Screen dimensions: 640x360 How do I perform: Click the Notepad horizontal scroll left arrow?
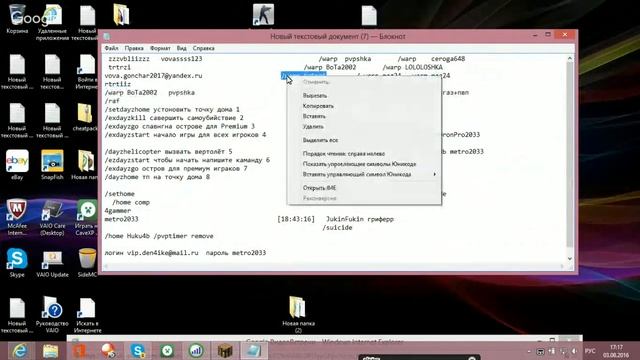[x=107, y=266]
